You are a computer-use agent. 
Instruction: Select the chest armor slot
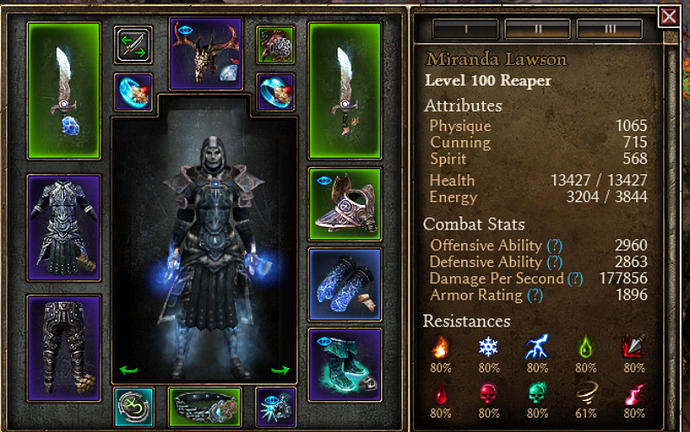64,227
